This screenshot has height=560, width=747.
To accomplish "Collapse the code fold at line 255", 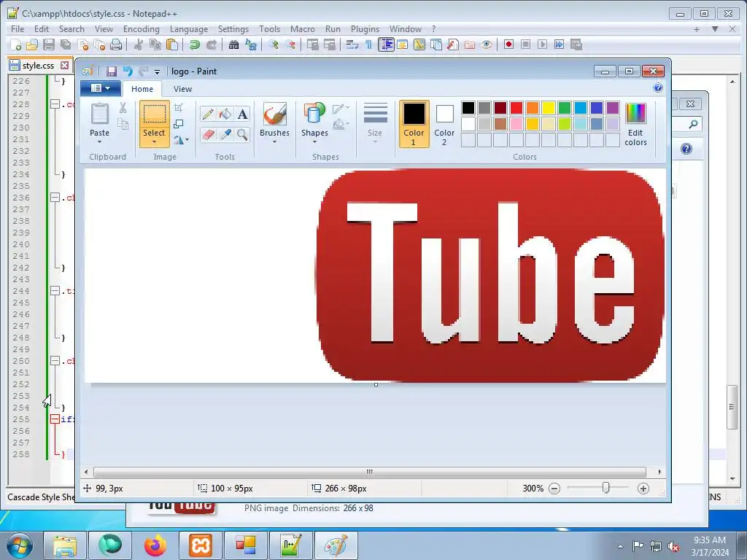I will click(x=55, y=419).
